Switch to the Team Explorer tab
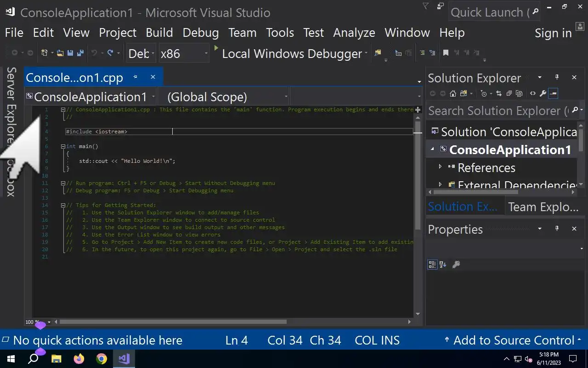The height and width of the screenshot is (368, 588). tap(543, 207)
